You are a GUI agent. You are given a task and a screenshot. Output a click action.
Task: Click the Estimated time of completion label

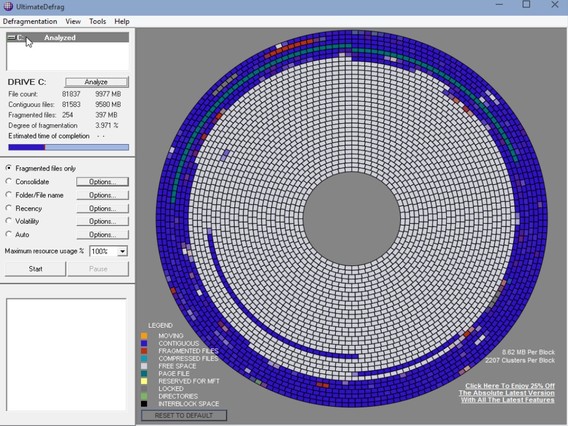[x=49, y=136]
